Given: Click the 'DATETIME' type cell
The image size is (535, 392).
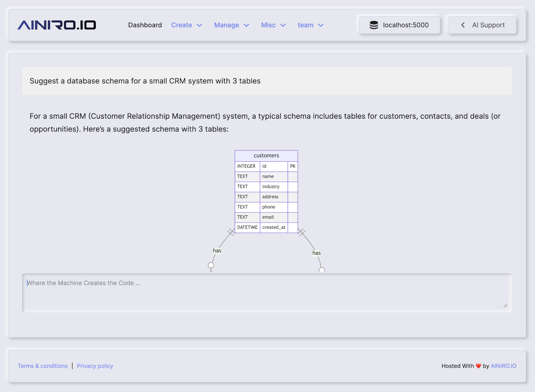Looking at the screenshot, I should click(x=248, y=227).
